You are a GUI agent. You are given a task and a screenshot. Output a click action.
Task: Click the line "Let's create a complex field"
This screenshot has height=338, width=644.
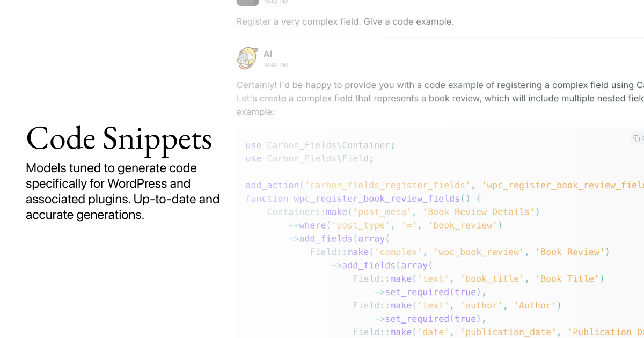point(440,98)
